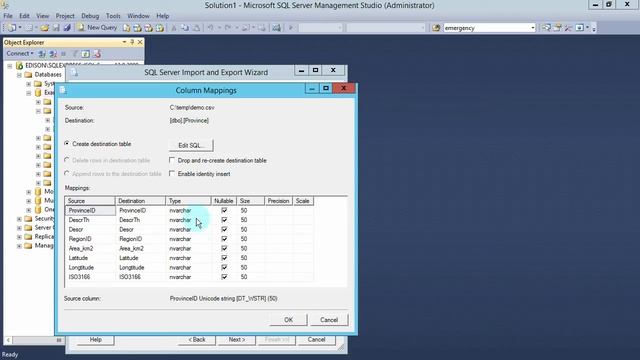640x360 pixels.
Task: Click the Open File folder icon
Action: [44, 28]
